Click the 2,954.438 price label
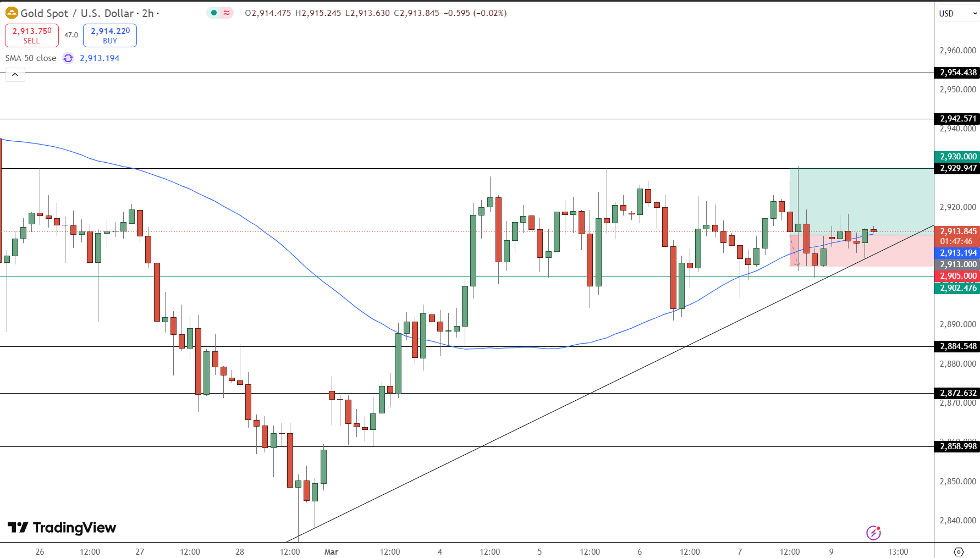 957,73
